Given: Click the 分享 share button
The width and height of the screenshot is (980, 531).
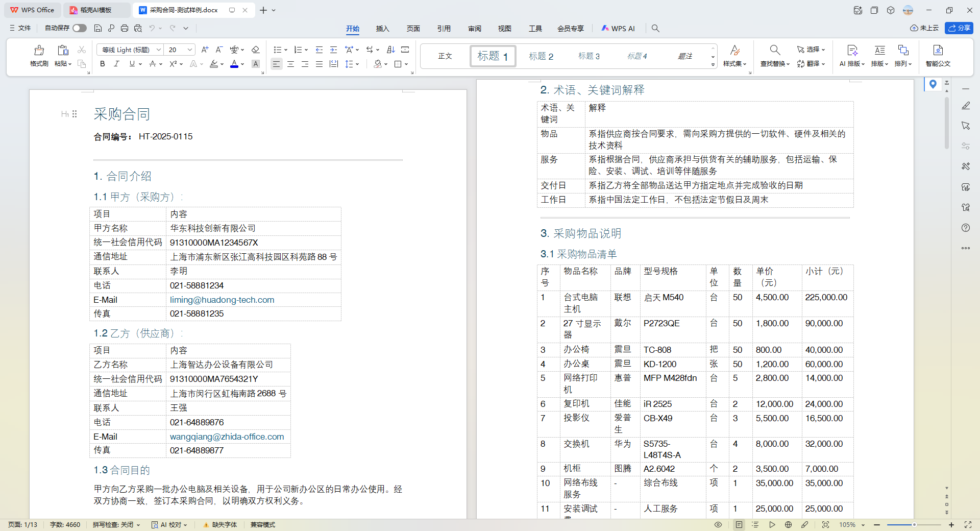Looking at the screenshot, I should click(960, 28).
